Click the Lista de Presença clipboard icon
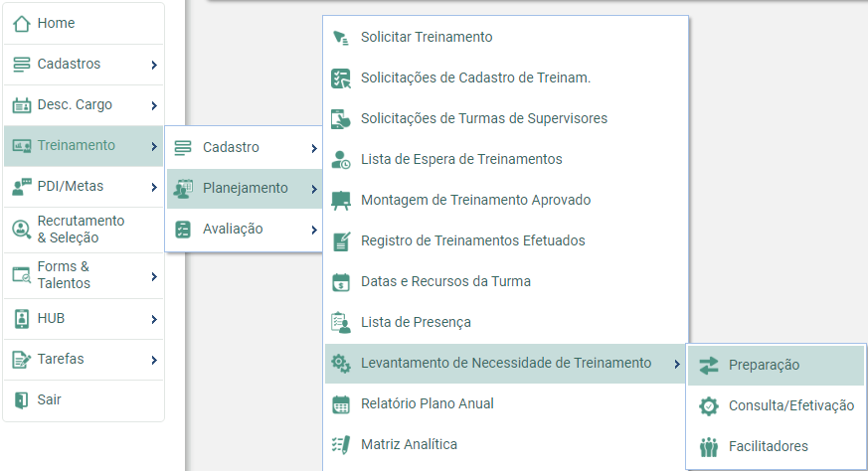 (341, 322)
